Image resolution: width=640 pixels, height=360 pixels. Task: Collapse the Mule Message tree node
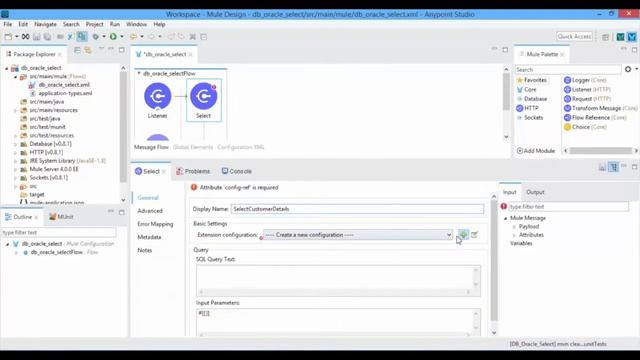tap(505, 218)
